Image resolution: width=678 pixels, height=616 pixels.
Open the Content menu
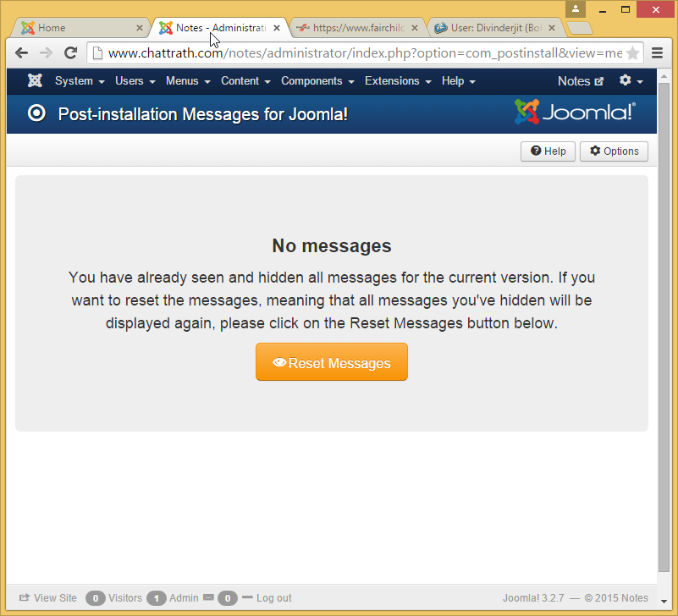tap(245, 81)
